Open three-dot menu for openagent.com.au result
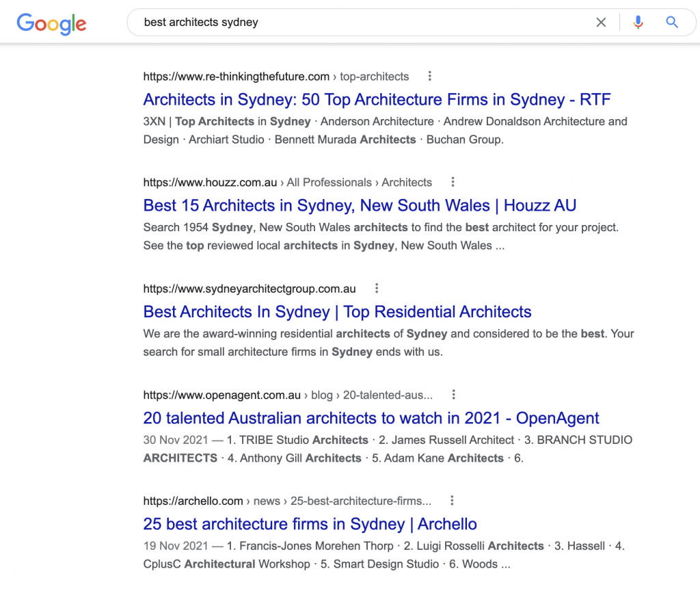 453,395
